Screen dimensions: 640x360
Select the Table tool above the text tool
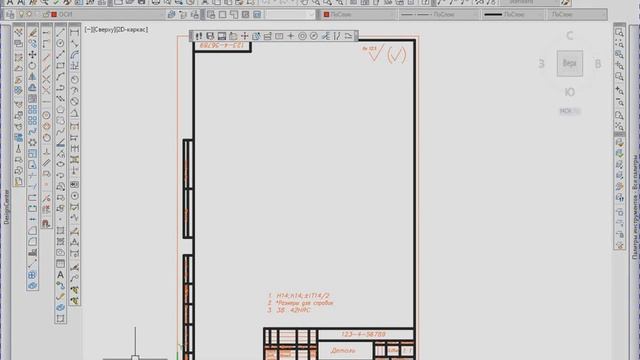pyautogui.click(x=60, y=264)
